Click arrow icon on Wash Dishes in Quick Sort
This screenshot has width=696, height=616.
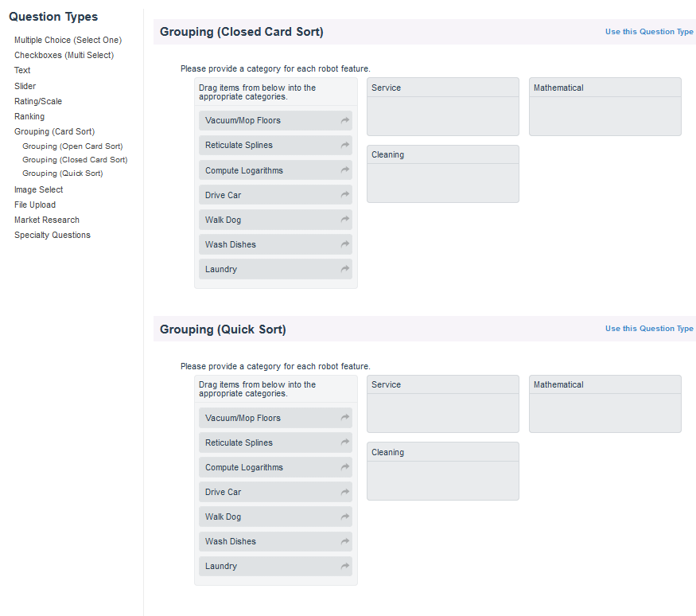(344, 541)
